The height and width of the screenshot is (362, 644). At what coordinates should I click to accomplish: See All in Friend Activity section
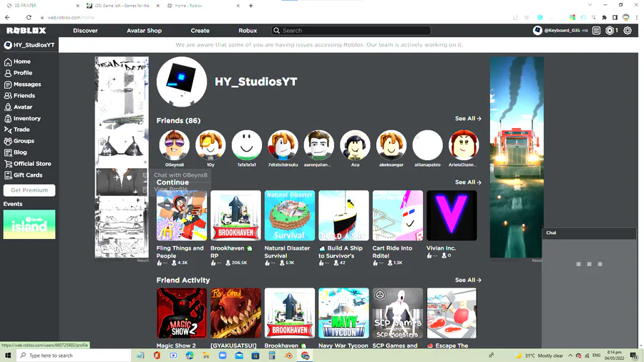[x=468, y=280]
